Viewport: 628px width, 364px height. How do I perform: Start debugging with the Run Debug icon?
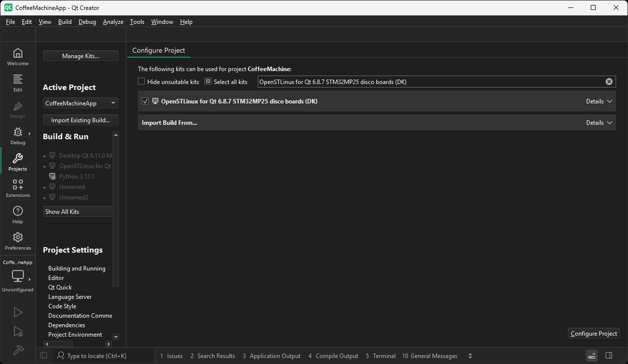pos(17,331)
